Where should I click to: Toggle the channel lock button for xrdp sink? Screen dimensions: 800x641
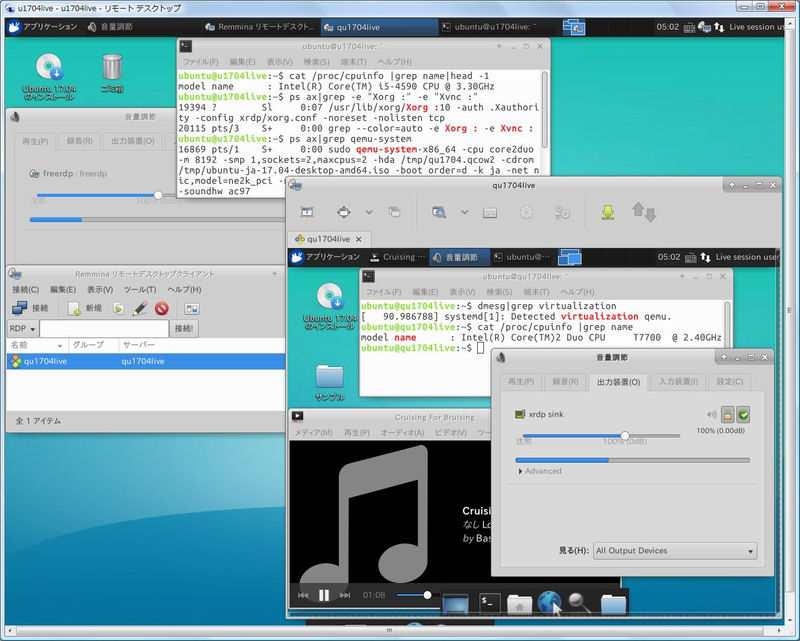tap(728, 414)
